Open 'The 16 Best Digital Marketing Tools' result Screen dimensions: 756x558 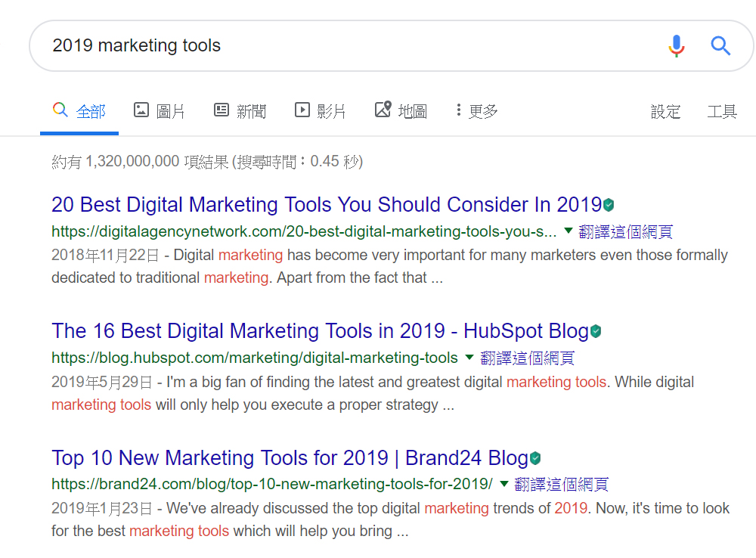tap(320, 331)
